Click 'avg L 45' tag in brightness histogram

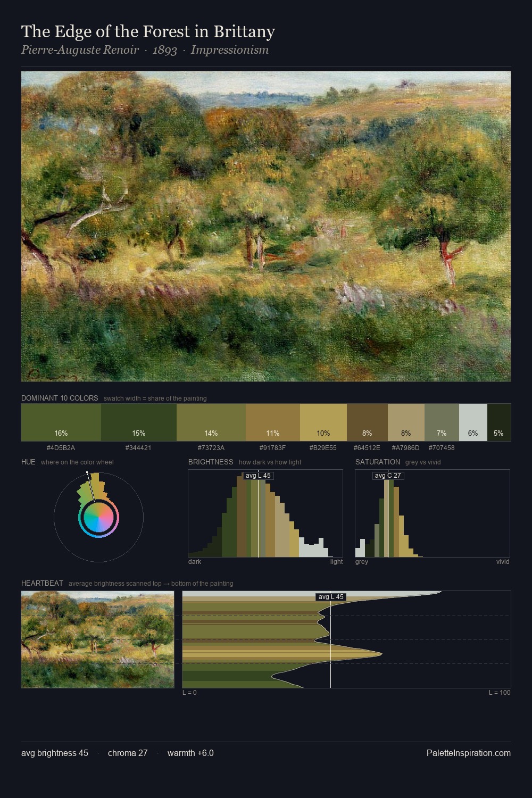(x=258, y=476)
